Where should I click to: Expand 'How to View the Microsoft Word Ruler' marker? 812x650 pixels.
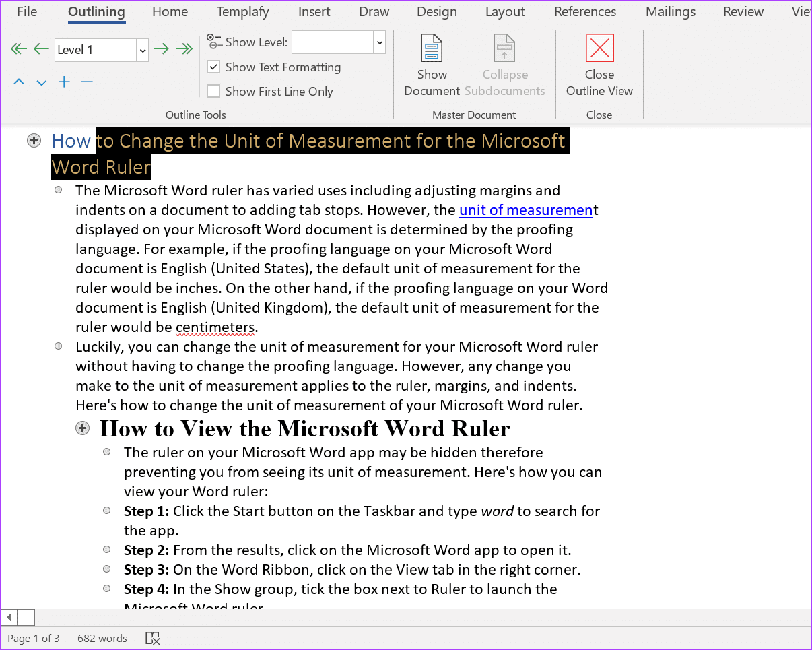pyautogui.click(x=83, y=428)
